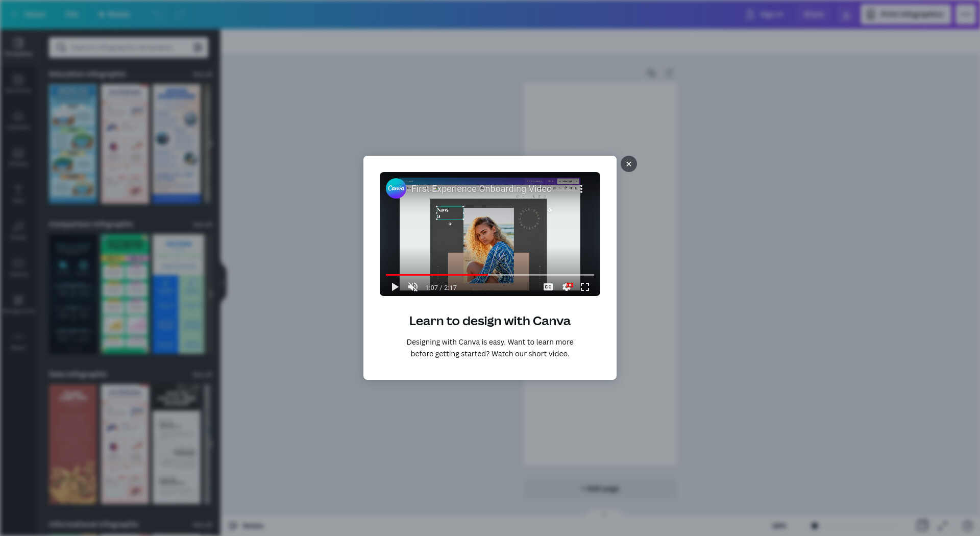Seek using the red video progress bar
The width and height of the screenshot is (980, 536).
pos(490,275)
